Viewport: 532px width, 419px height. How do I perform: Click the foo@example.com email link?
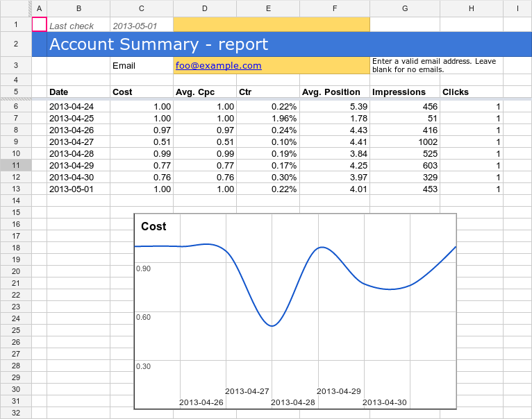point(219,66)
